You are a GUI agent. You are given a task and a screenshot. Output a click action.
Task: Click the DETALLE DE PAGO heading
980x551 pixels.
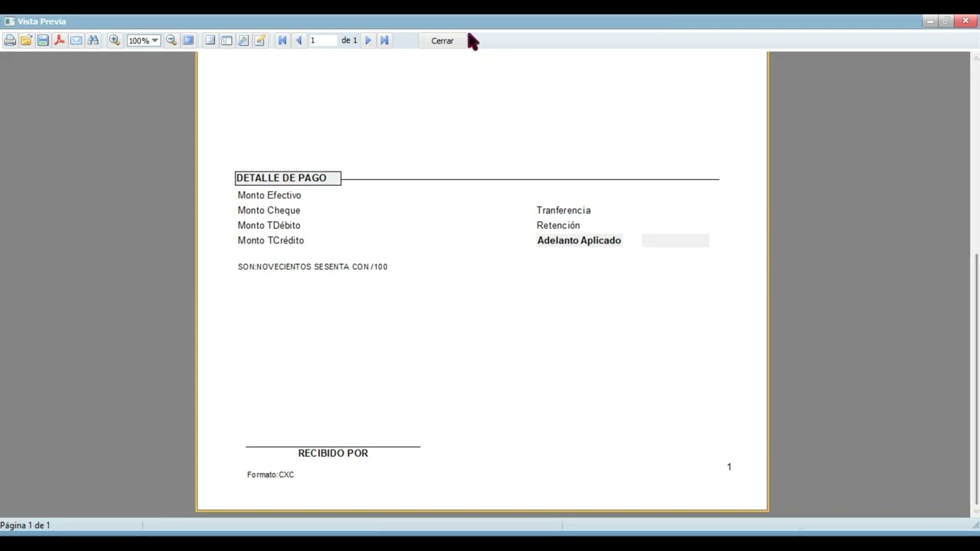coord(281,178)
